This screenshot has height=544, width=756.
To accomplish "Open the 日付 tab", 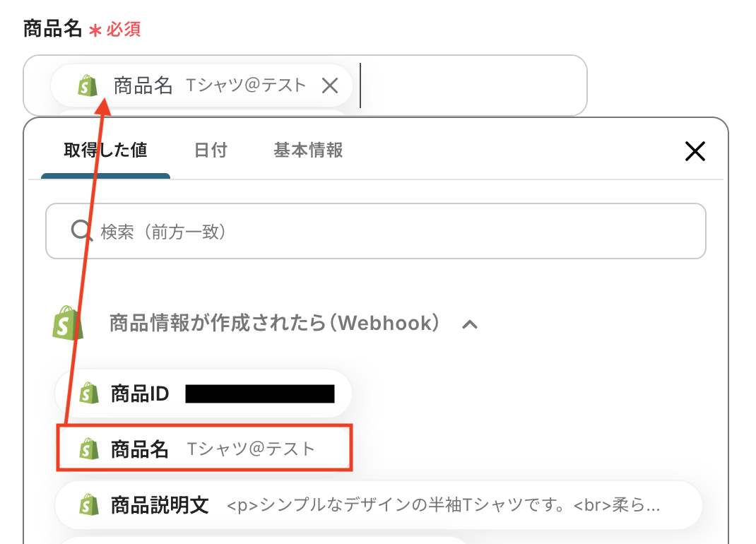I will pos(211,150).
